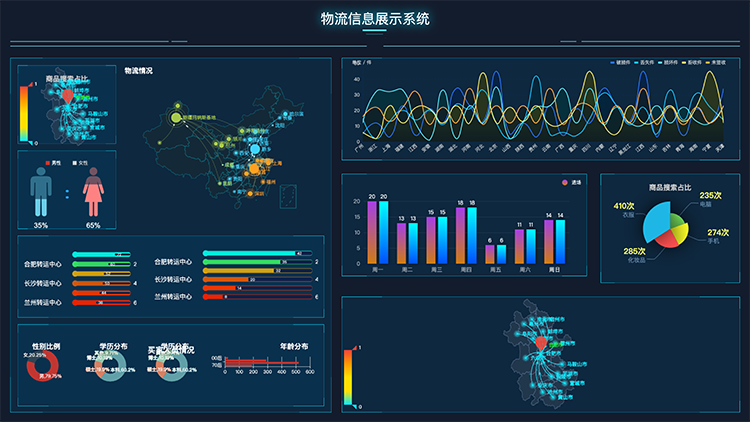
Task: Click the red 性别比例 donut chart
Action: 43,366
